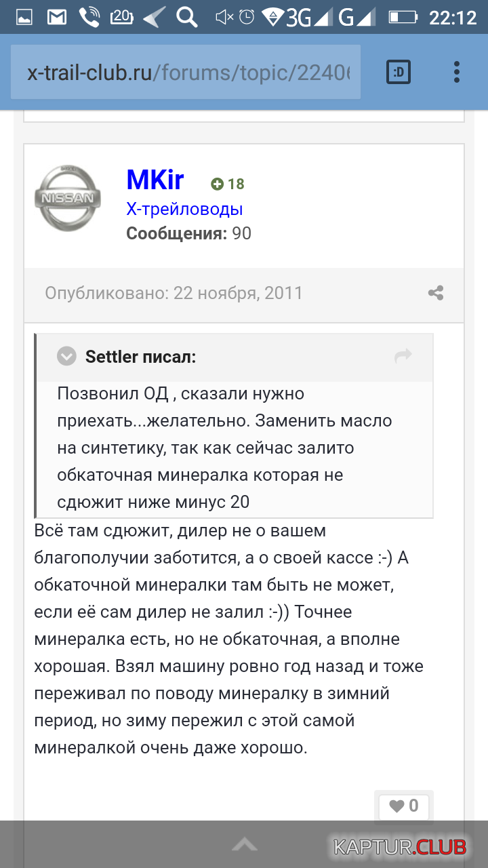Open the browser three-dot menu
488x868 pixels.
click(457, 72)
